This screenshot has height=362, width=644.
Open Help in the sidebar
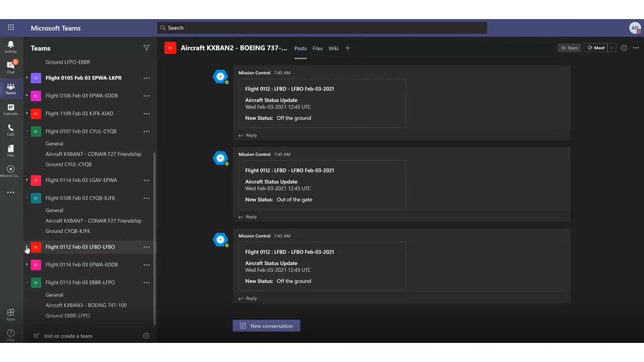pos(11,335)
